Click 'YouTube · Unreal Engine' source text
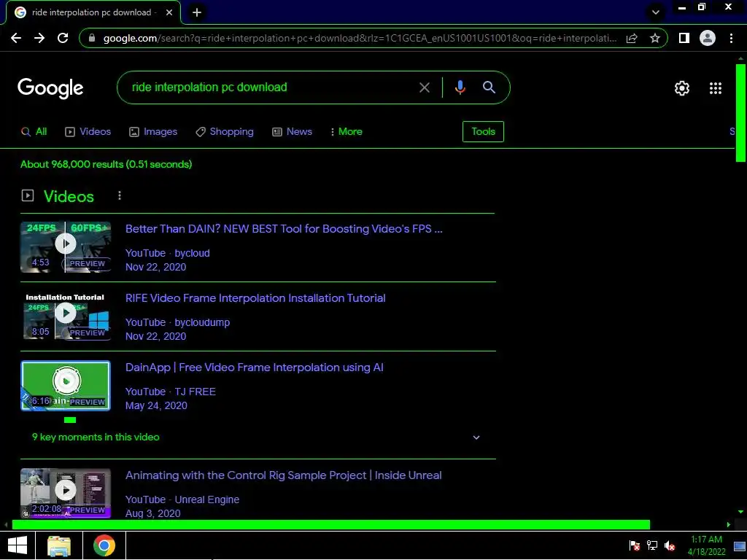 point(182,499)
